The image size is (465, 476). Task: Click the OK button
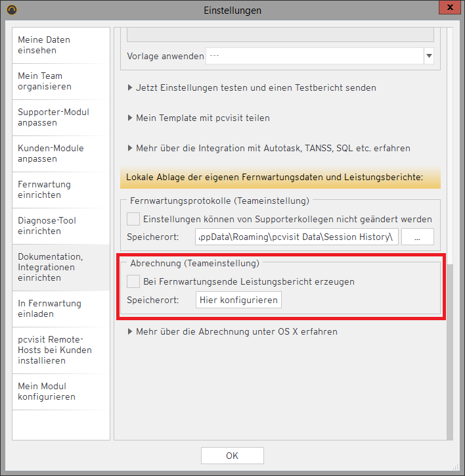(232, 456)
